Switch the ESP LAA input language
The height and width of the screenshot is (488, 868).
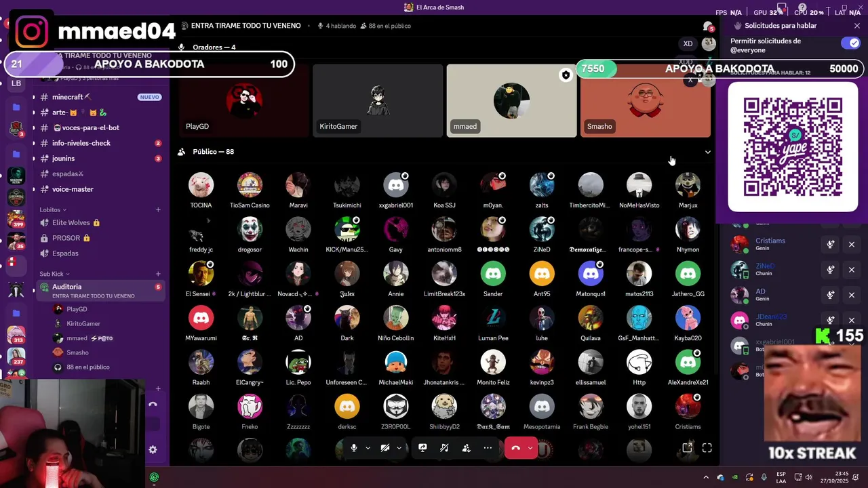[x=781, y=477]
